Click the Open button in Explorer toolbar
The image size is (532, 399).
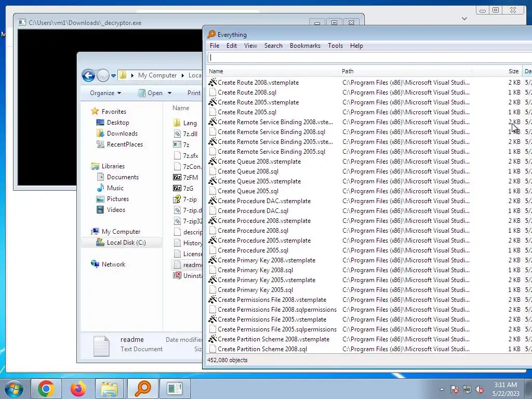click(151, 93)
